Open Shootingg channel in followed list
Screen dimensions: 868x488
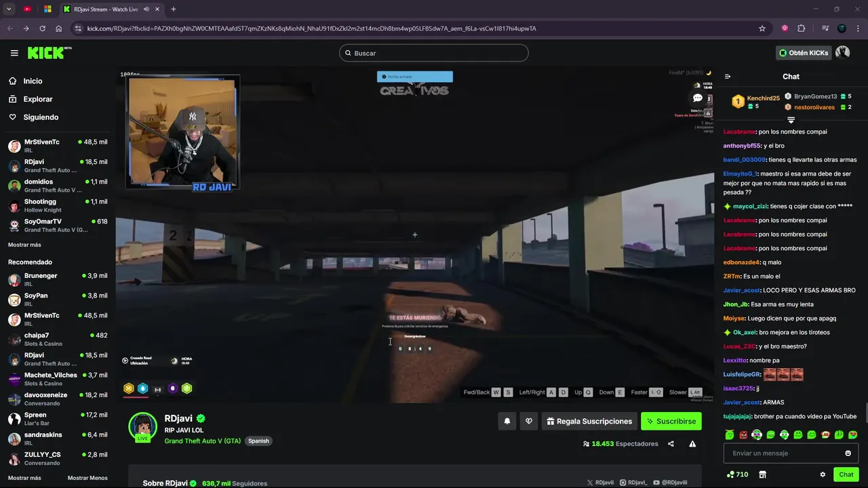58,205
